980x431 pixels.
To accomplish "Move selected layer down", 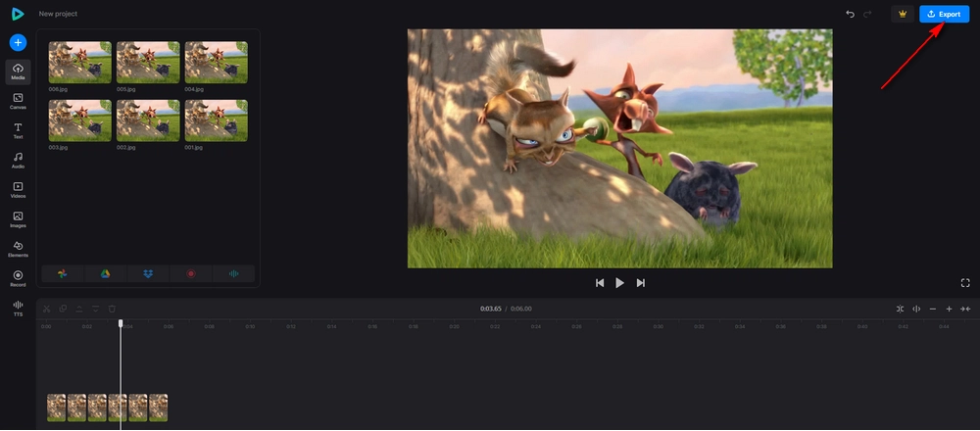I will tap(96, 309).
